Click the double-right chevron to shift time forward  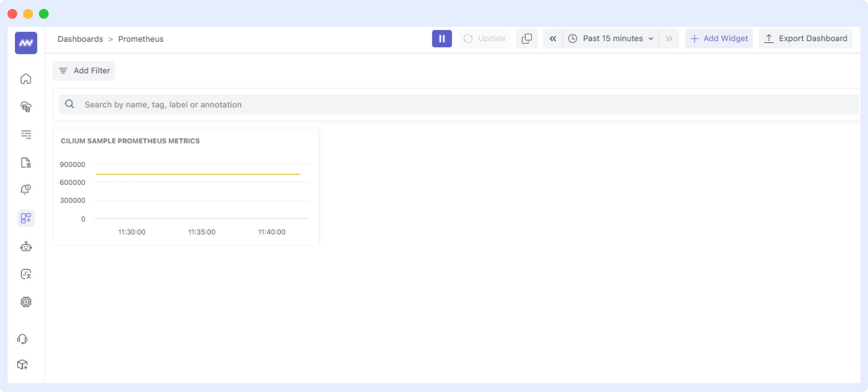point(669,38)
